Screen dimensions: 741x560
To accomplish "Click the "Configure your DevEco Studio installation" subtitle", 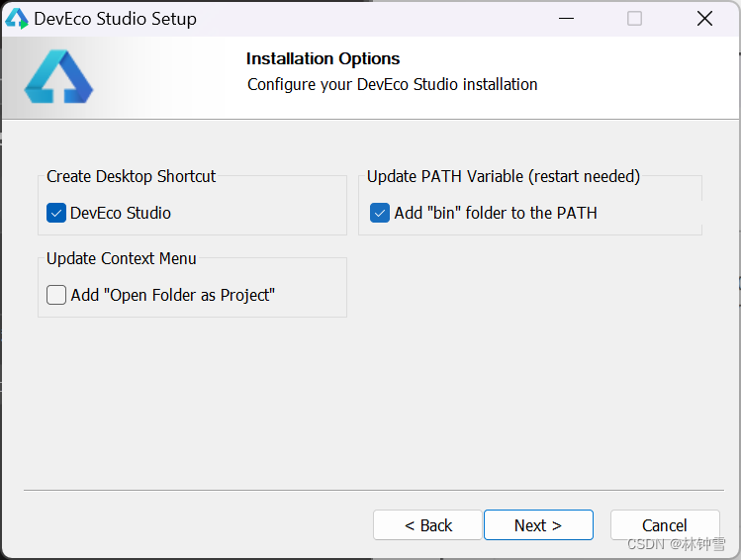I will (x=392, y=84).
